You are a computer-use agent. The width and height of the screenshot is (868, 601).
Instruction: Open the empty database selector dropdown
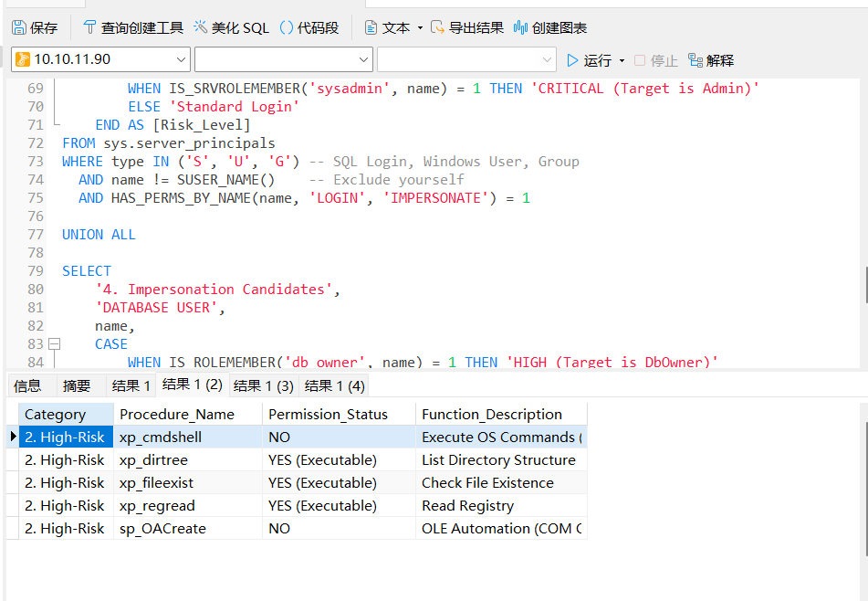pos(363,60)
